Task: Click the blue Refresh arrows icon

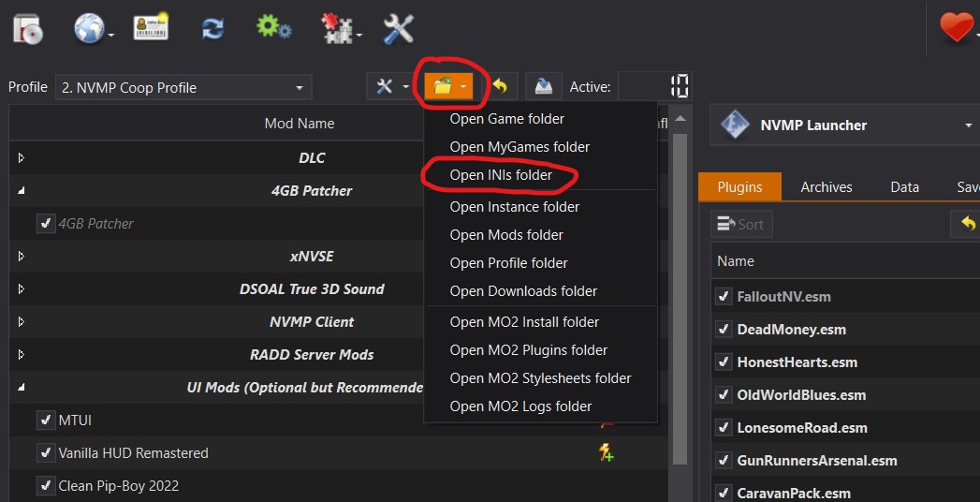Action: [212, 29]
